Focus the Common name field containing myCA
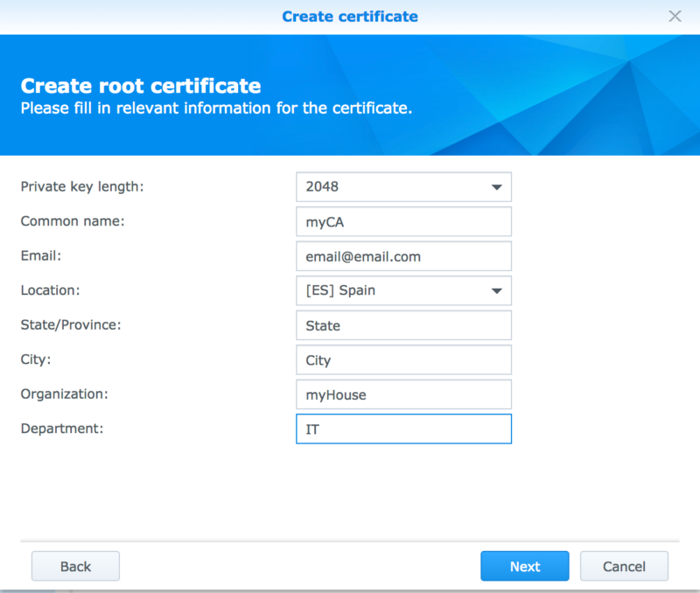700x593 pixels. pos(403,222)
